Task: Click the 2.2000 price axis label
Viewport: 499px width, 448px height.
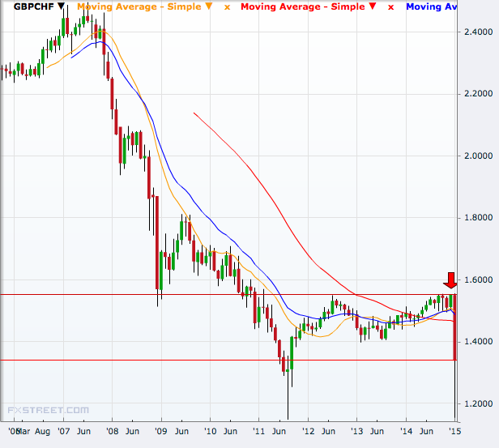Action: 478,93
